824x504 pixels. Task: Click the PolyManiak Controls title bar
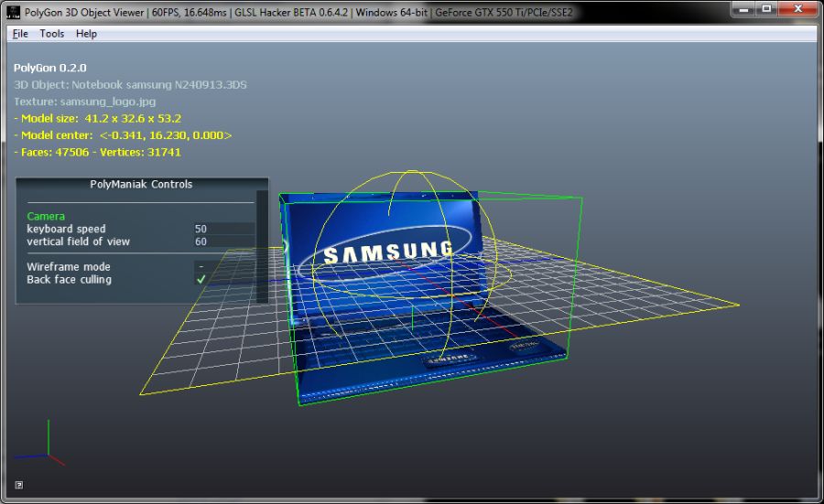pos(141,184)
